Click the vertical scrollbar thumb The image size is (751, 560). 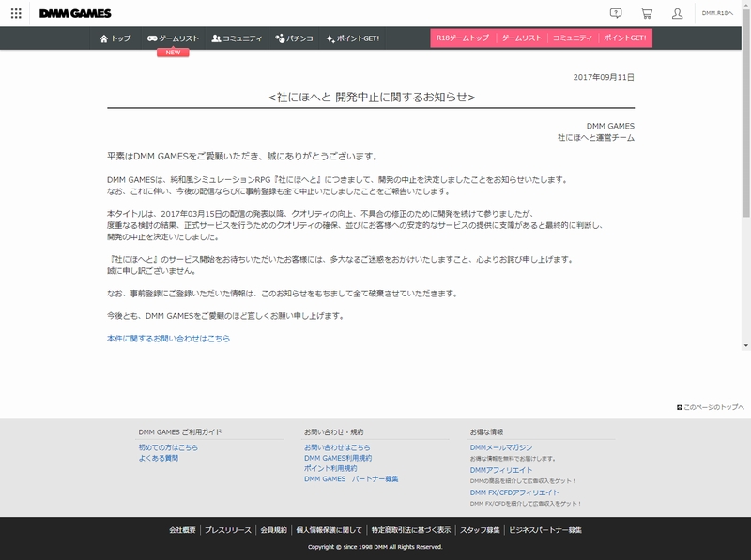tap(746, 113)
